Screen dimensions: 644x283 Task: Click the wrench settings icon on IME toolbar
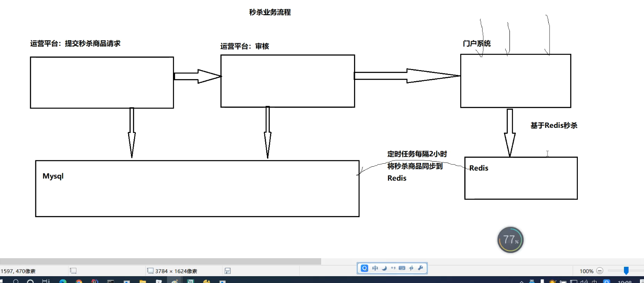[420, 268]
